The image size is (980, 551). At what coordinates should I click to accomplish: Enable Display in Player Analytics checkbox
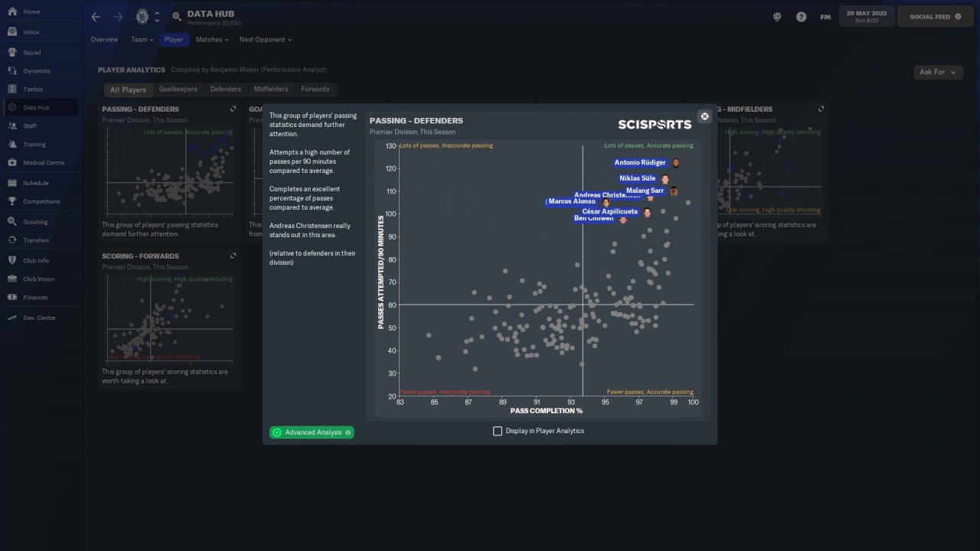[498, 431]
